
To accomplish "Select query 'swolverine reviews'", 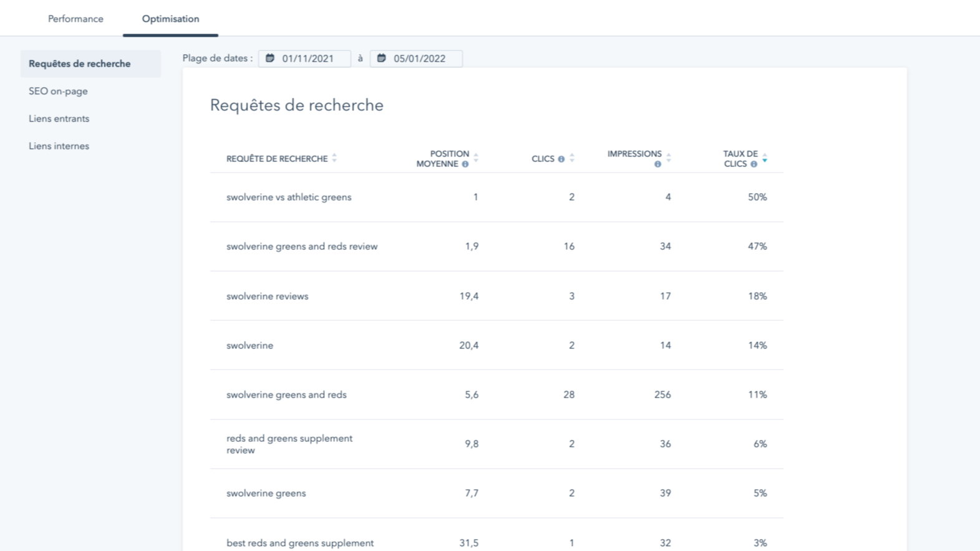I will [x=267, y=296].
